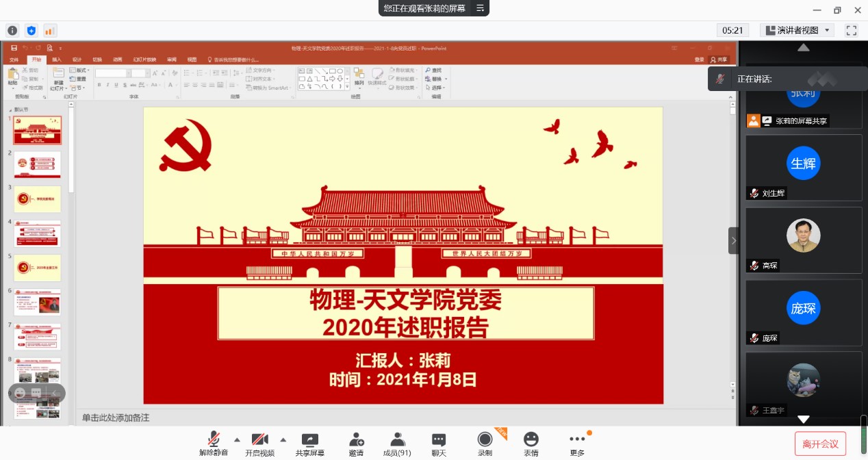Select 高琛 participant video tile
This screenshot has height=460, width=868.
pyautogui.click(x=804, y=240)
